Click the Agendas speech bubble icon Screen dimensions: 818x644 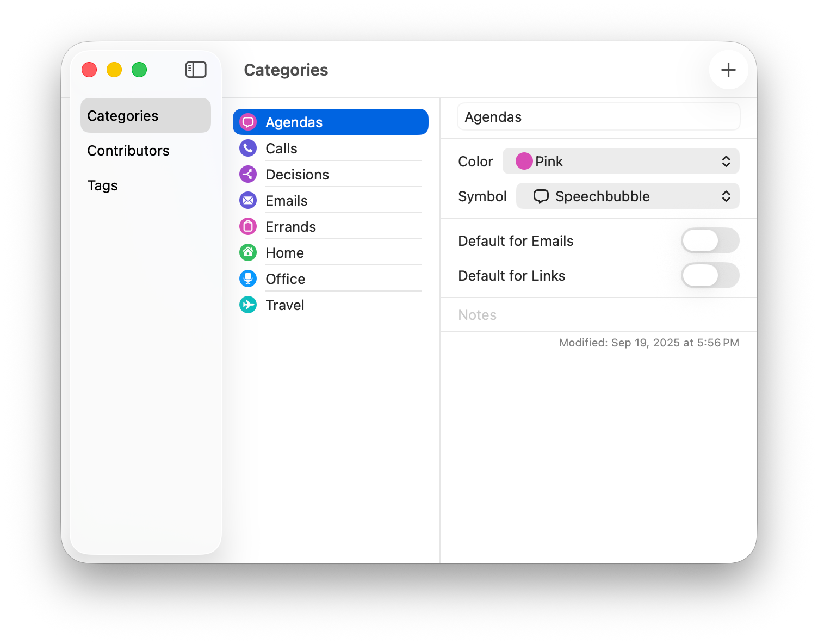coord(248,122)
